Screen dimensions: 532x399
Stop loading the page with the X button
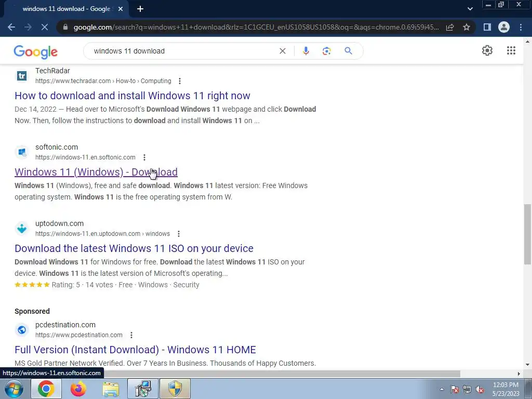45,27
